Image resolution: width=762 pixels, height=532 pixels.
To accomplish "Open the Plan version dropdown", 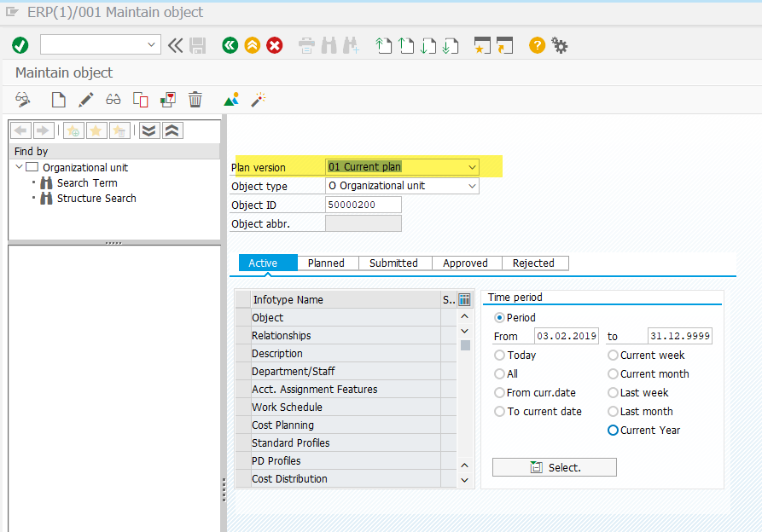I will pos(472,167).
